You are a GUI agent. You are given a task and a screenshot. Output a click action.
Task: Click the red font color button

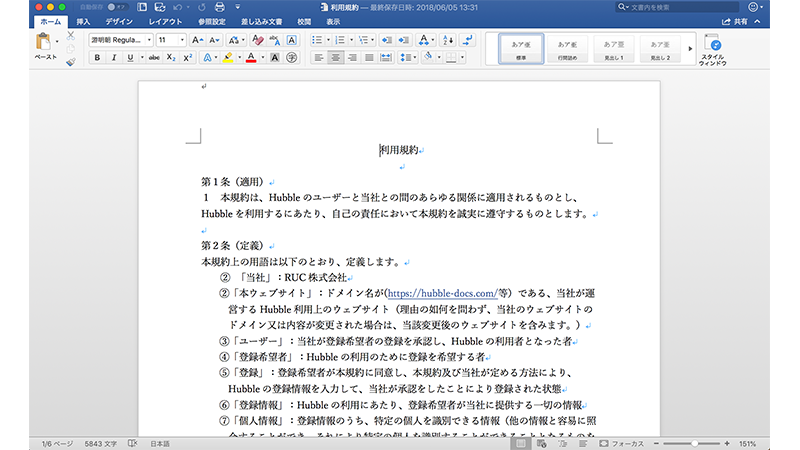pos(251,58)
